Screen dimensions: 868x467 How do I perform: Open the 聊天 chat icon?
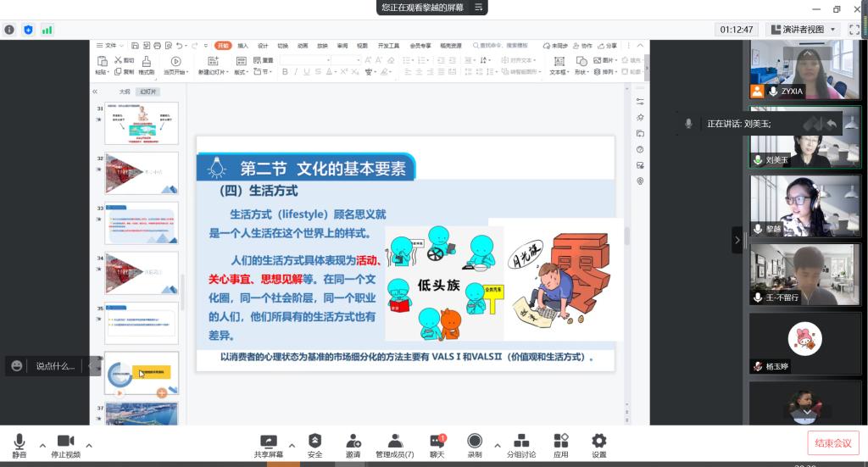(x=437, y=444)
